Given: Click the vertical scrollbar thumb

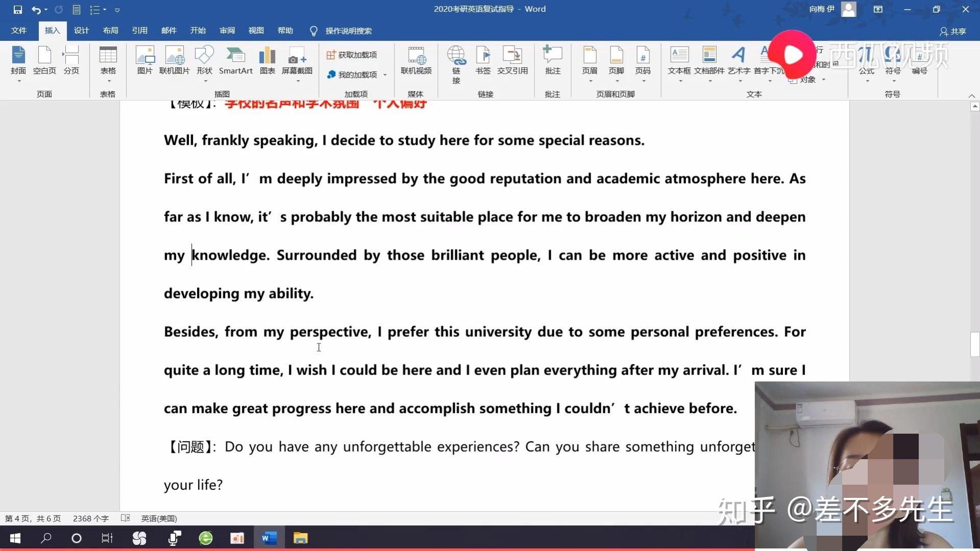Looking at the screenshot, I should pos(975,344).
